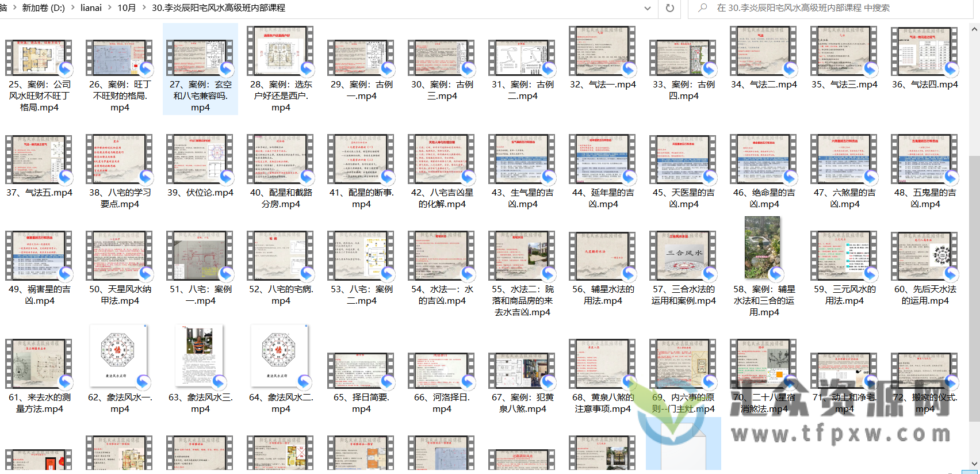The height and width of the screenshot is (474, 980).
Task: Expand the address bar history dropdown
Action: [x=648, y=8]
